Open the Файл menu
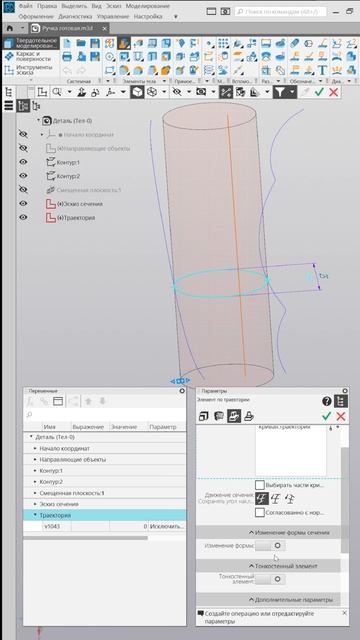Image resolution: width=360 pixels, height=640 pixels. pos(26,6)
